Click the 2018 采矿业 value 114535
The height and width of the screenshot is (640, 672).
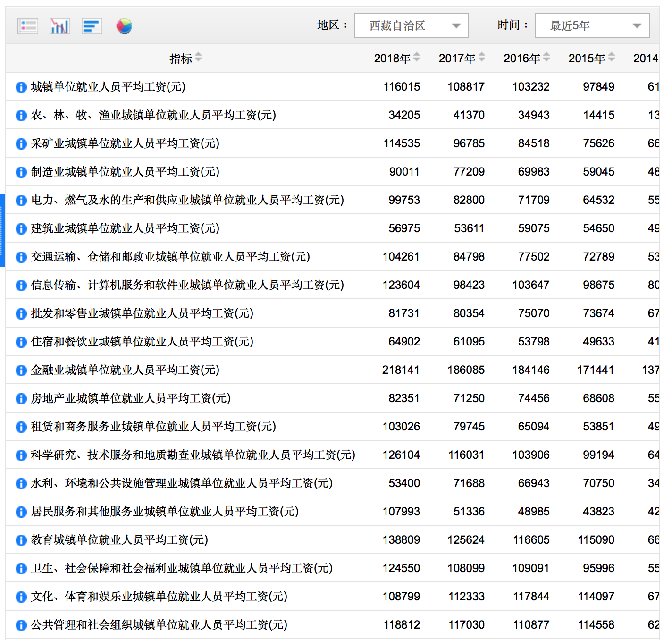(x=402, y=143)
